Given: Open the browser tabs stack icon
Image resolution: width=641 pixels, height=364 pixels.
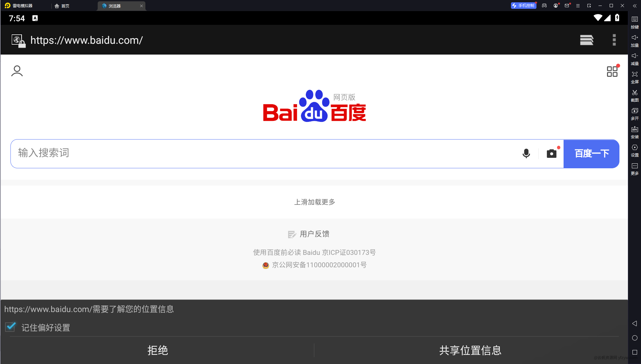Looking at the screenshot, I should coord(587,40).
